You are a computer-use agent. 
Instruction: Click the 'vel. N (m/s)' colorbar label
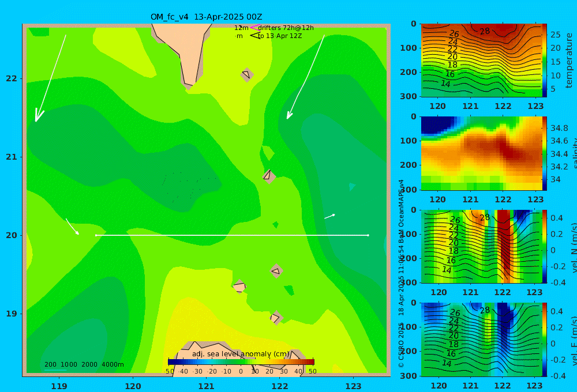coord(574,248)
